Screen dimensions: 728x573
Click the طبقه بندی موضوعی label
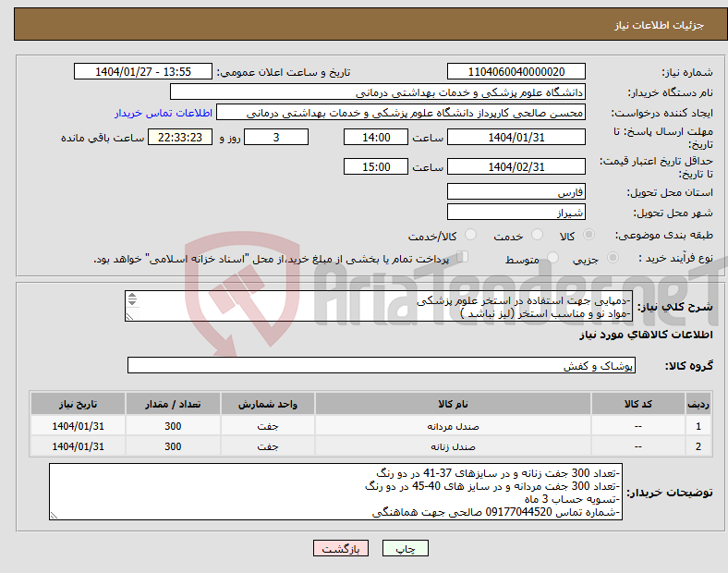(664, 236)
